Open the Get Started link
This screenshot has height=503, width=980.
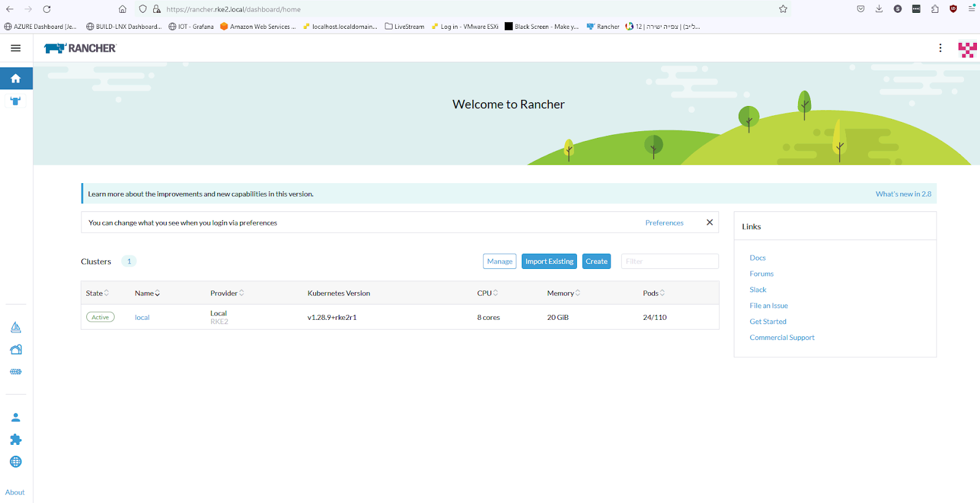pyautogui.click(x=768, y=322)
